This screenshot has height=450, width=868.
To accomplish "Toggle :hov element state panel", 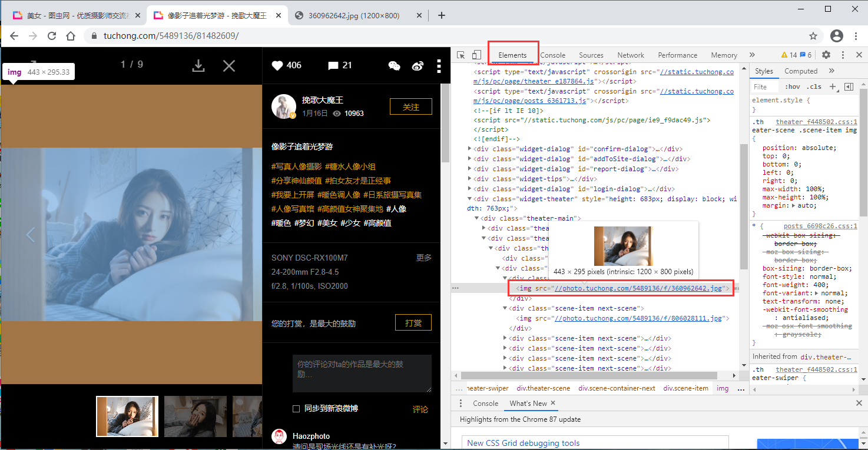I will (793, 86).
